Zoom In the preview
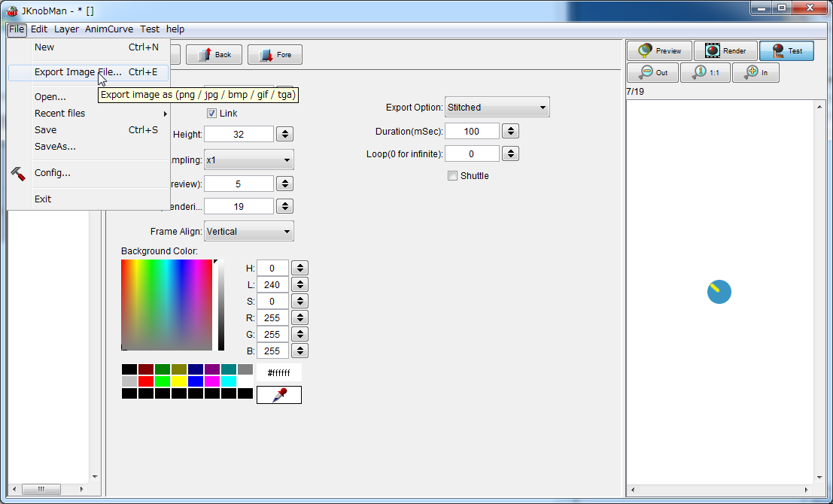 click(x=755, y=72)
